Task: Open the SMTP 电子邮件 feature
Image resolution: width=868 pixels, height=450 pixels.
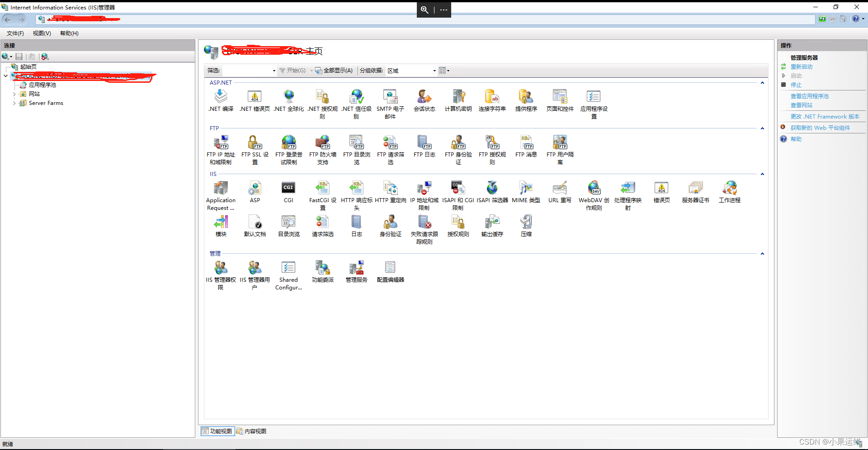Action: 390,104
